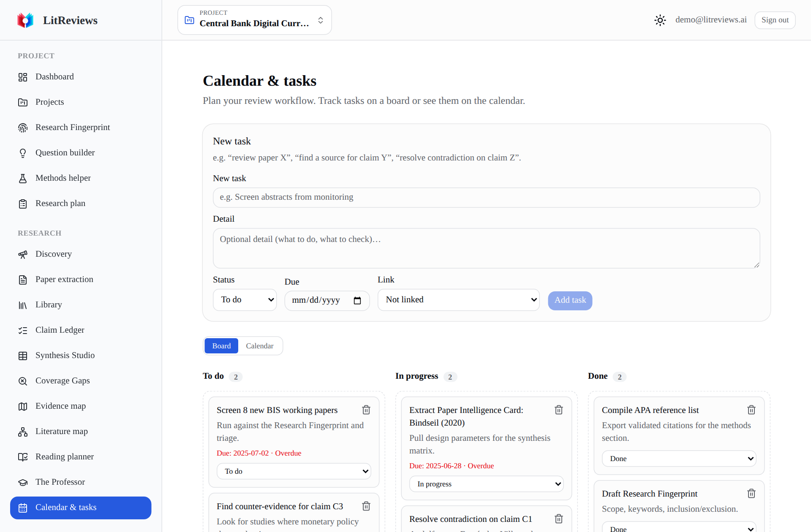This screenshot has width=811, height=532.
Task: Click the To do column count badge
Action: 236,377
